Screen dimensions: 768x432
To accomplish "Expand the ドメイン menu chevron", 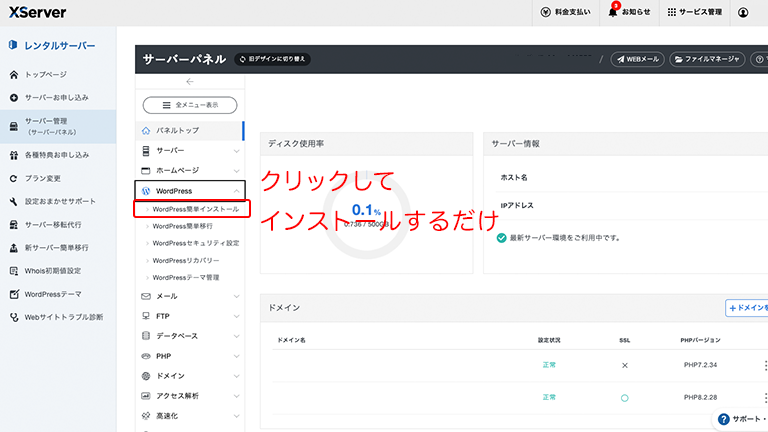I will (237, 376).
